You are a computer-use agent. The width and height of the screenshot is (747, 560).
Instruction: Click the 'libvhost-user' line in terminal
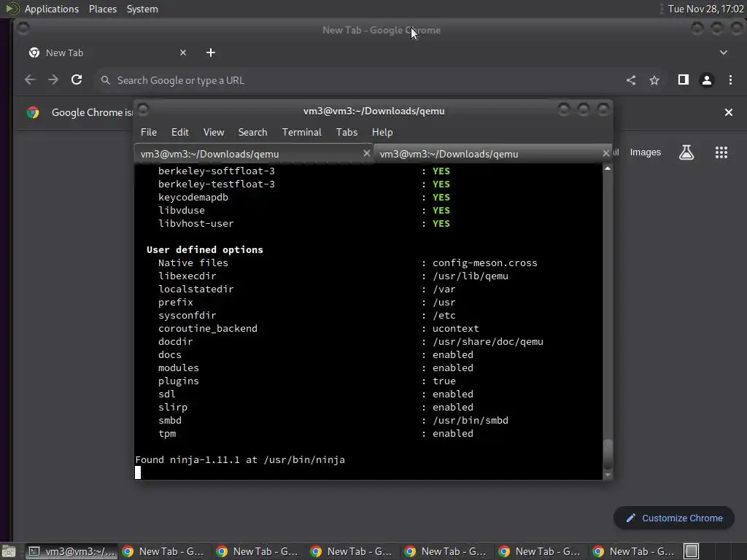196,223
